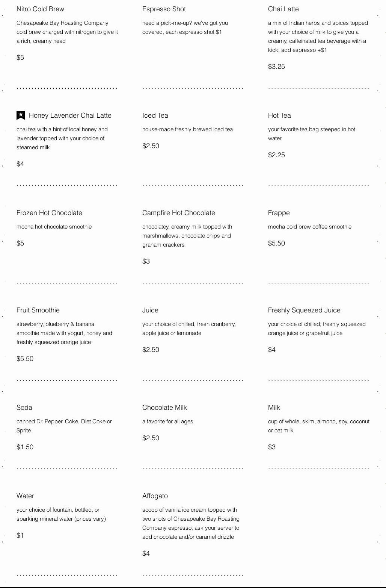
Task: Click the Freshly Squeezed Juice heading
Action: [x=304, y=310]
